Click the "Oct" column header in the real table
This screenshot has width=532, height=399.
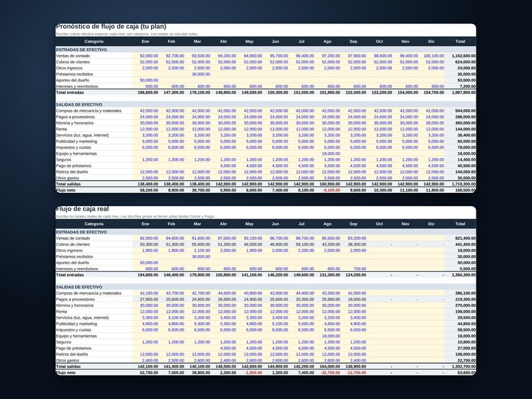coord(379,224)
